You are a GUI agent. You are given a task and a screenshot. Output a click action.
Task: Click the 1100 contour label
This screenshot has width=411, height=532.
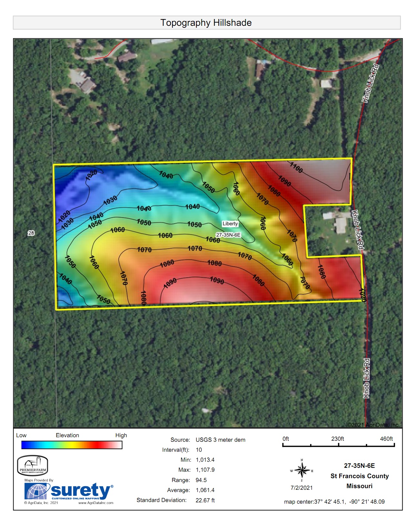click(296, 167)
